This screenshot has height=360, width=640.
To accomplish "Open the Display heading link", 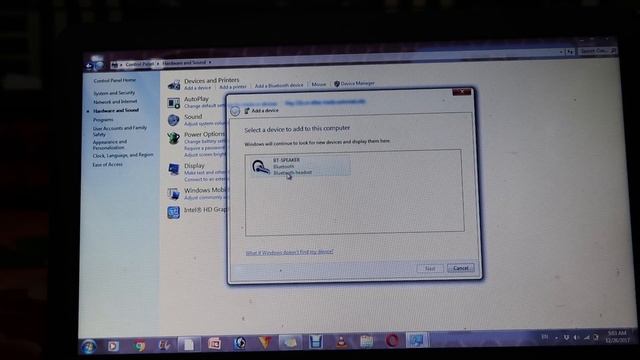I will [194, 166].
